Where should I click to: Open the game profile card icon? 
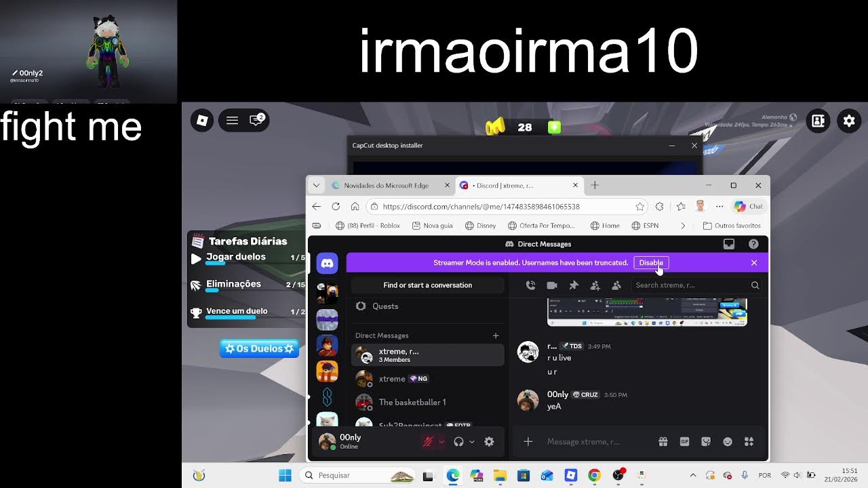point(818,121)
